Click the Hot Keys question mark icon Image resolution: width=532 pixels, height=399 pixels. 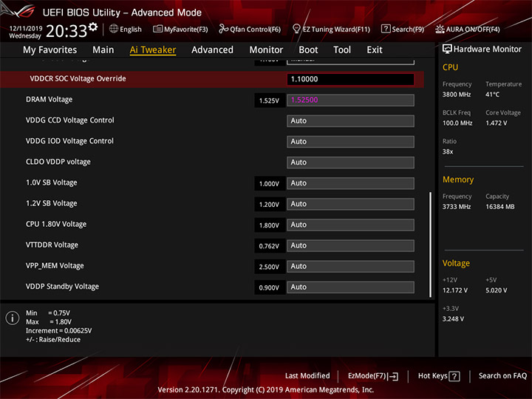coord(454,376)
